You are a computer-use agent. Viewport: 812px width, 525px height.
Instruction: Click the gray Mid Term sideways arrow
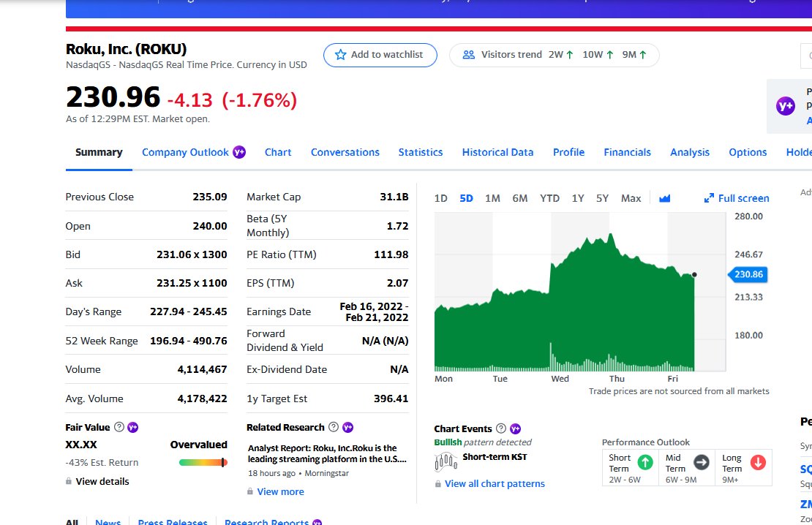pyautogui.click(x=702, y=462)
